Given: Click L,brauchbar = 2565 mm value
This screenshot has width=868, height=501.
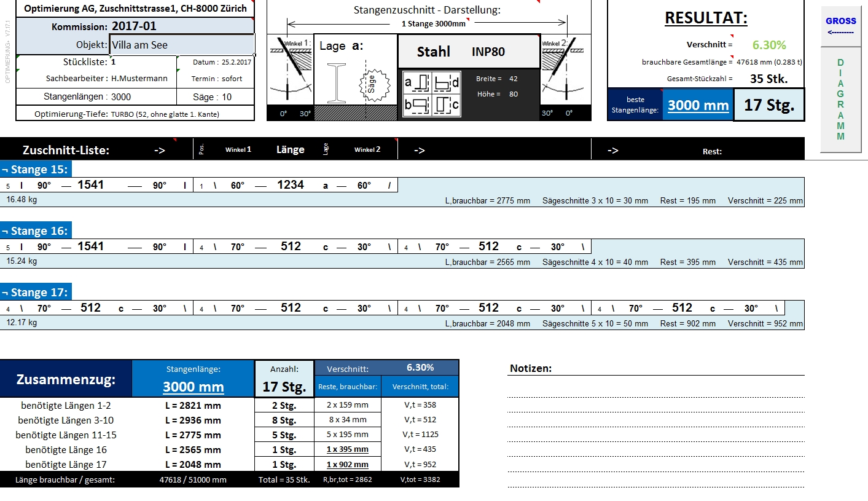Looking at the screenshot, I should tap(488, 262).
